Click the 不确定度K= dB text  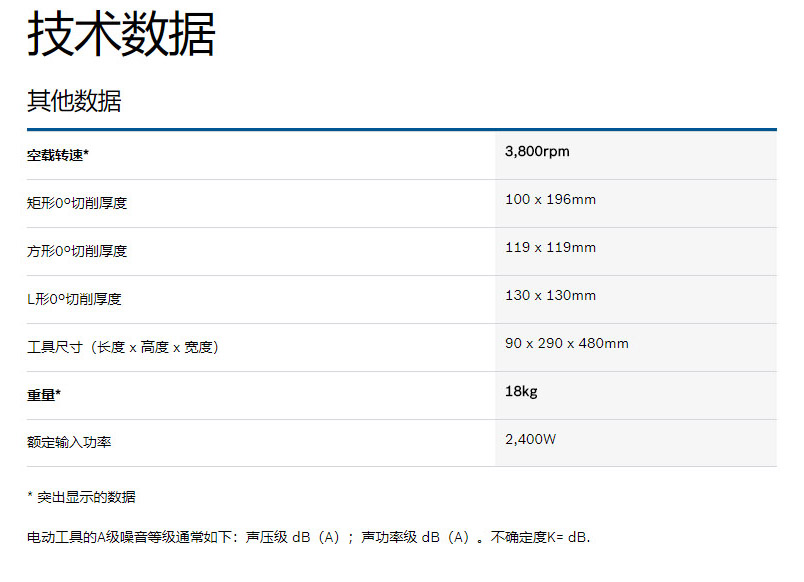pos(540,538)
